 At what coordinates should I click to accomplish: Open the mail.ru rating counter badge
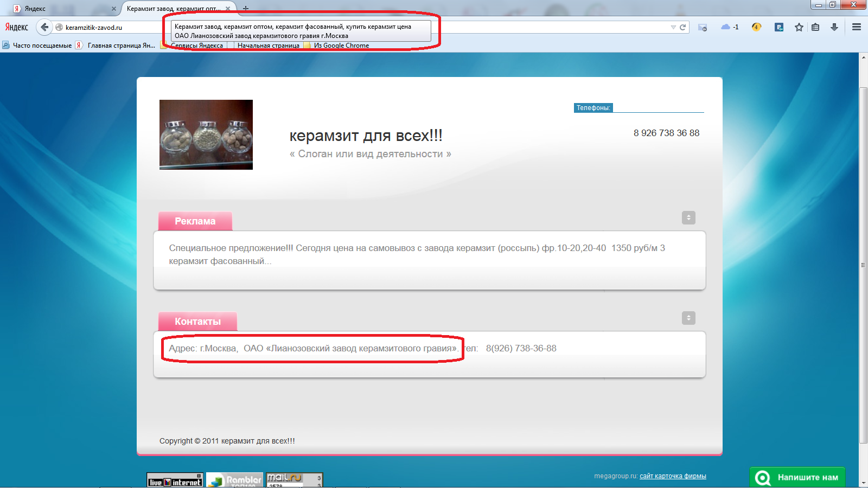coord(294,480)
